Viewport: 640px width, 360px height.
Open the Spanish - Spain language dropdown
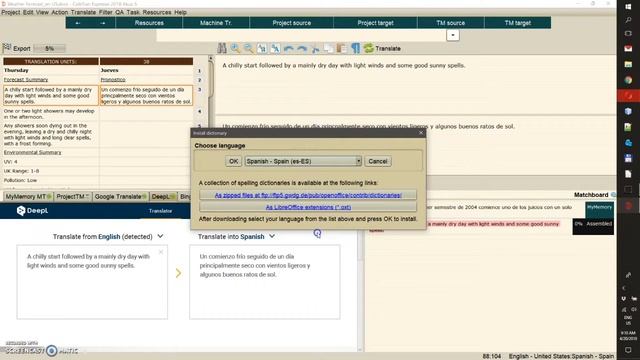[303, 161]
